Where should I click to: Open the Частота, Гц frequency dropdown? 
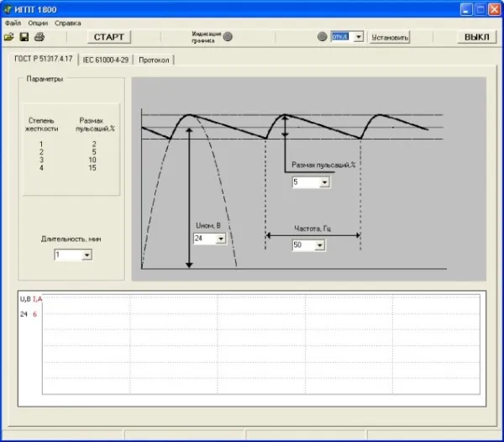(320, 245)
